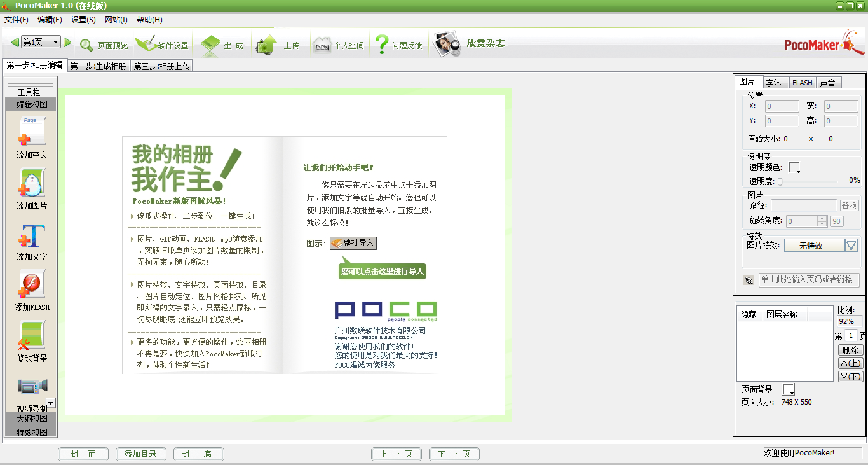Viewport: 868px width, 465px height.
Task: Open the Settings (设置) menu
Action: tap(83, 20)
